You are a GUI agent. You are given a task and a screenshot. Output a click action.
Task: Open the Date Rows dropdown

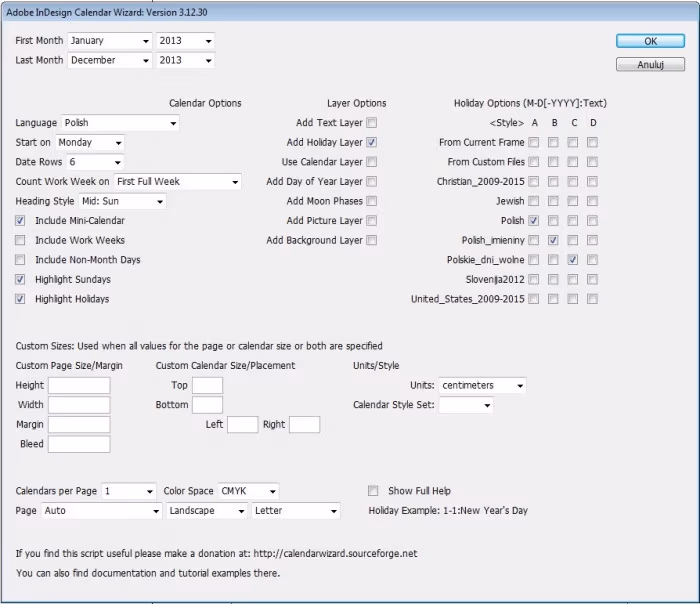(x=95, y=162)
